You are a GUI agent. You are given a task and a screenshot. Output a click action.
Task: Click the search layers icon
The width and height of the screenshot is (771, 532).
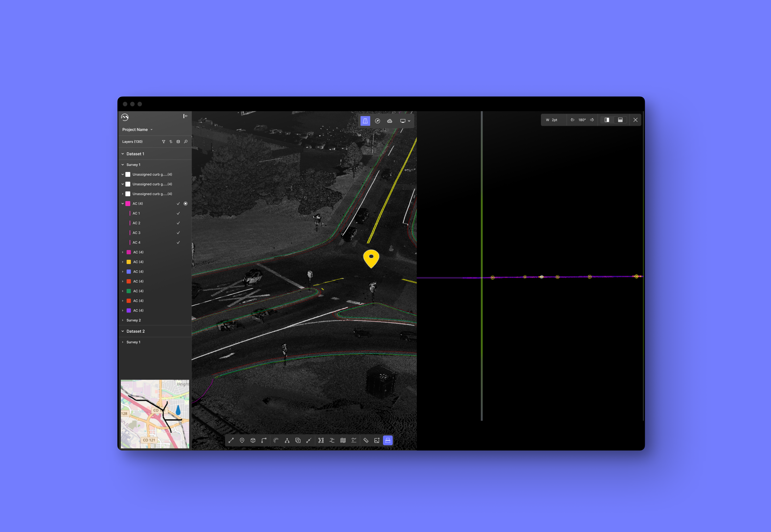pos(186,142)
